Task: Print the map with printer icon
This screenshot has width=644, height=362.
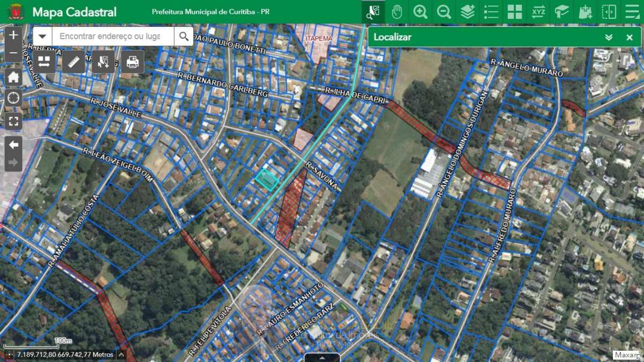Action: [132, 62]
